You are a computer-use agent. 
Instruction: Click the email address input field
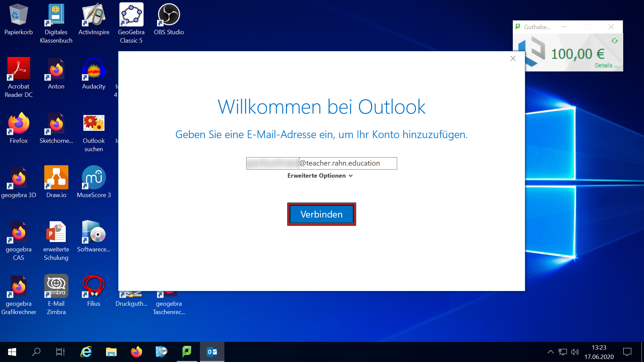tap(321, 163)
